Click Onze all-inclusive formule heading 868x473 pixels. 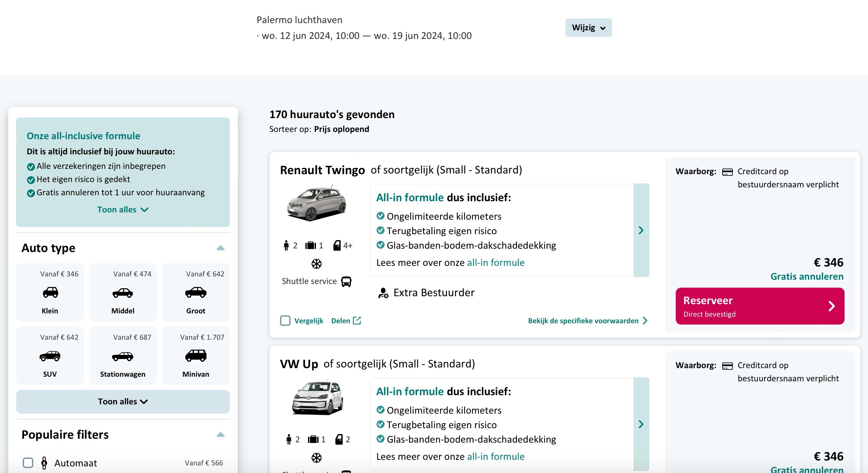tap(83, 136)
